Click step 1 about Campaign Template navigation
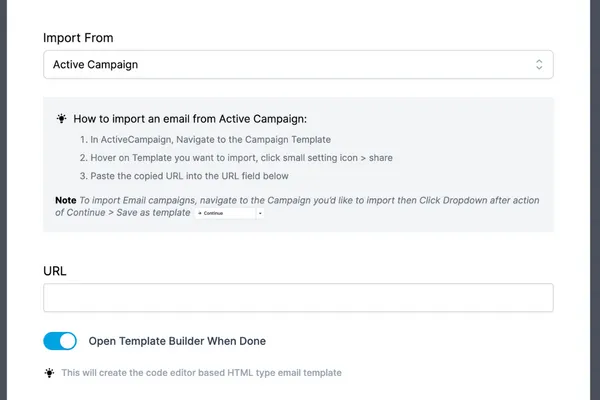The height and width of the screenshot is (400, 600). pyautogui.click(x=205, y=140)
